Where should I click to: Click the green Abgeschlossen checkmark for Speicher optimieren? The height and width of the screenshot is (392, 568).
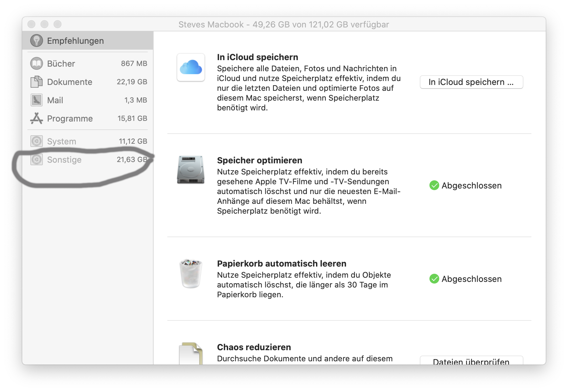coord(435,186)
